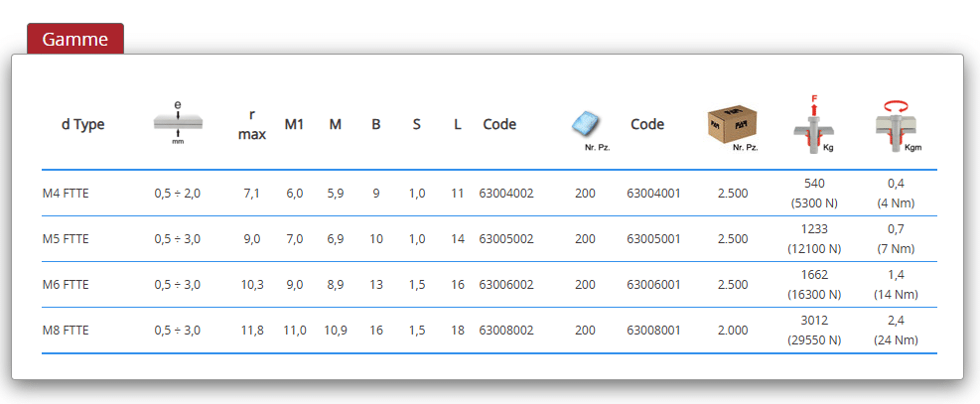Image resolution: width=980 pixels, height=404 pixels.
Task: Click the M1 column header
Action: point(294,125)
